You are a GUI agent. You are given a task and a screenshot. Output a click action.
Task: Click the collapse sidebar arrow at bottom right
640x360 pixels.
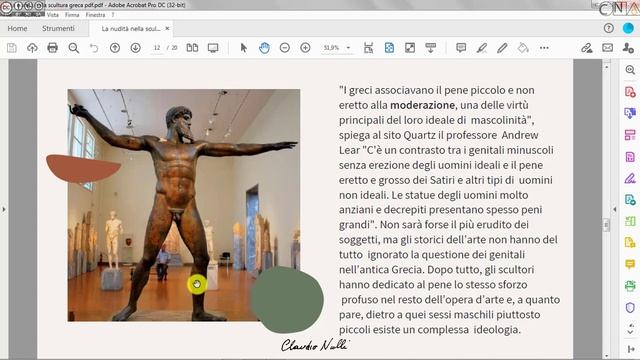coord(631,349)
